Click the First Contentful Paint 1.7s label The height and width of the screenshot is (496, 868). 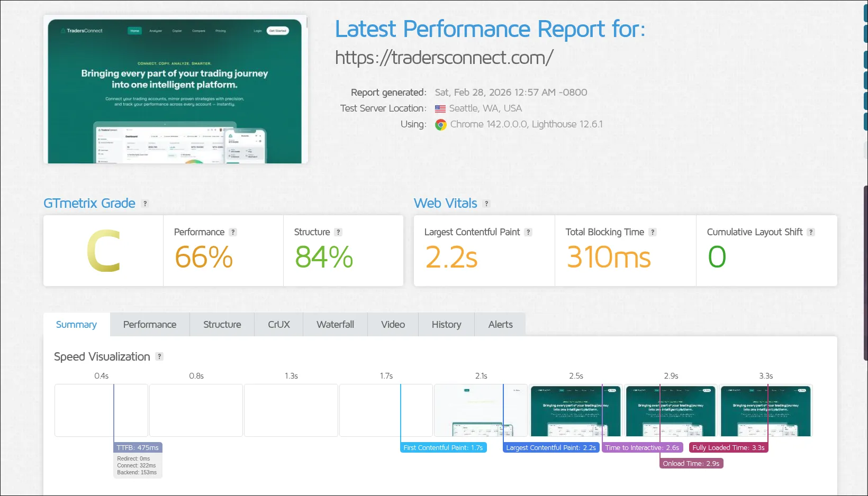pos(443,447)
